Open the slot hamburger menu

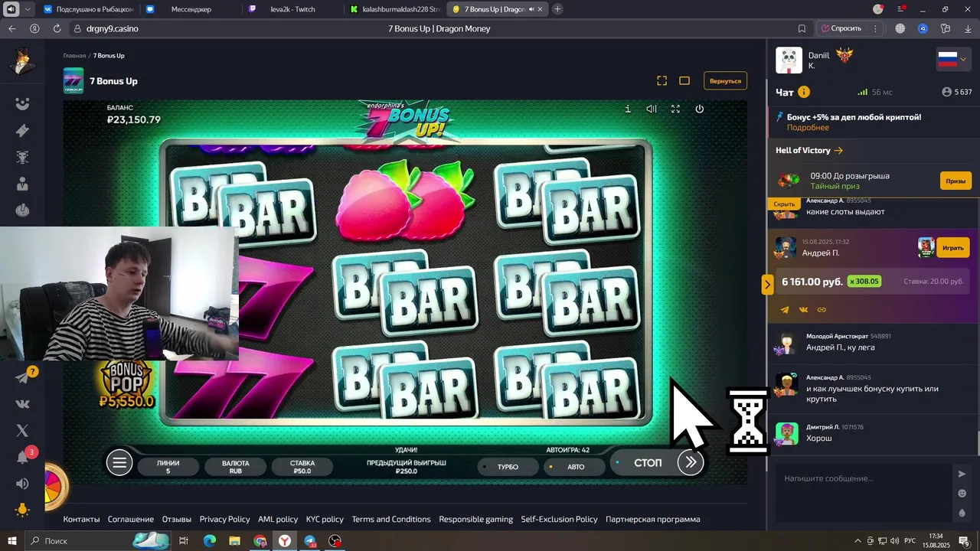coord(119,462)
